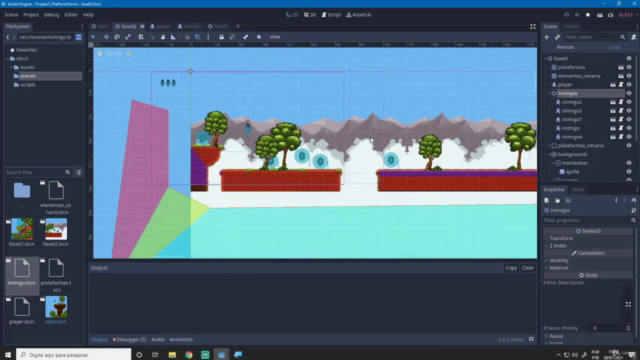Adjust the Process Priority stepper
This screenshot has height=360, width=640.
(628, 328)
